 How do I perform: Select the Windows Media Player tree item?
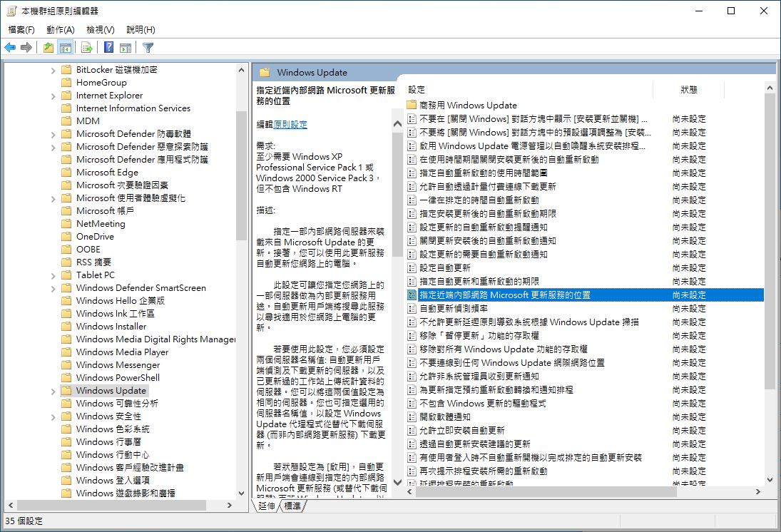(x=122, y=352)
